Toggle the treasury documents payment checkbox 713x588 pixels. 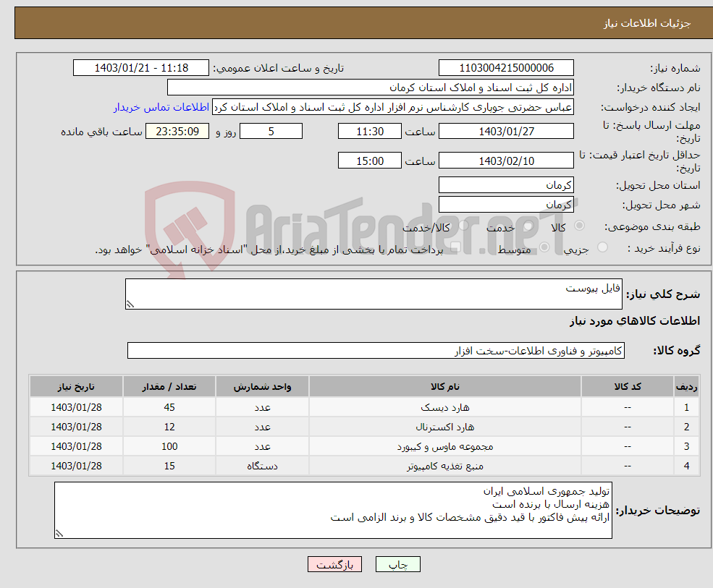455,247
